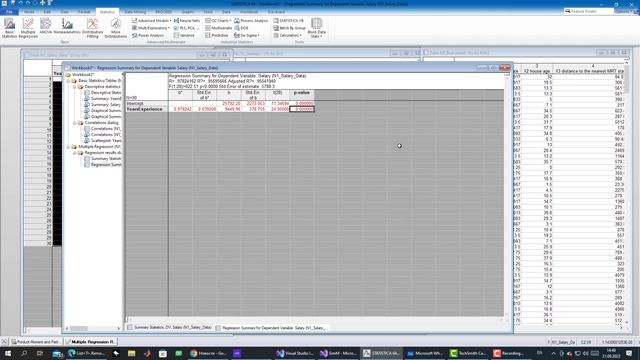Image resolution: width=640 pixels, height=360 pixels.
Task: Click the Multiple Regression Results bar button
Action: (91, 342)
